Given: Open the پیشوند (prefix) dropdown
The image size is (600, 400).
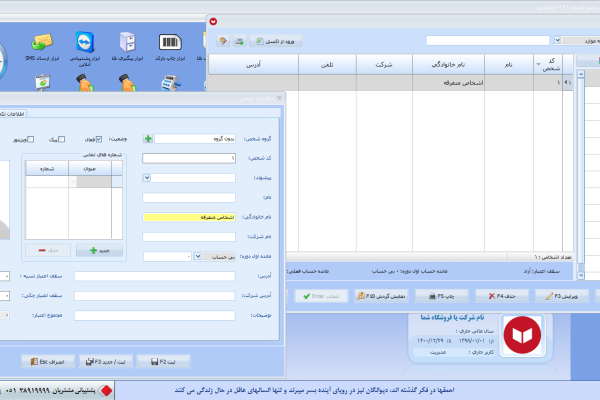Looking at the screenshot, I should [x=147, y=178].
